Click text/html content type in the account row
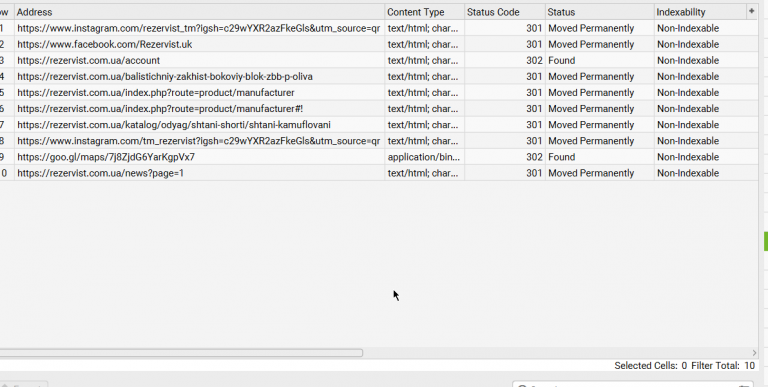768x387 pixels. (x=425, y=61)
